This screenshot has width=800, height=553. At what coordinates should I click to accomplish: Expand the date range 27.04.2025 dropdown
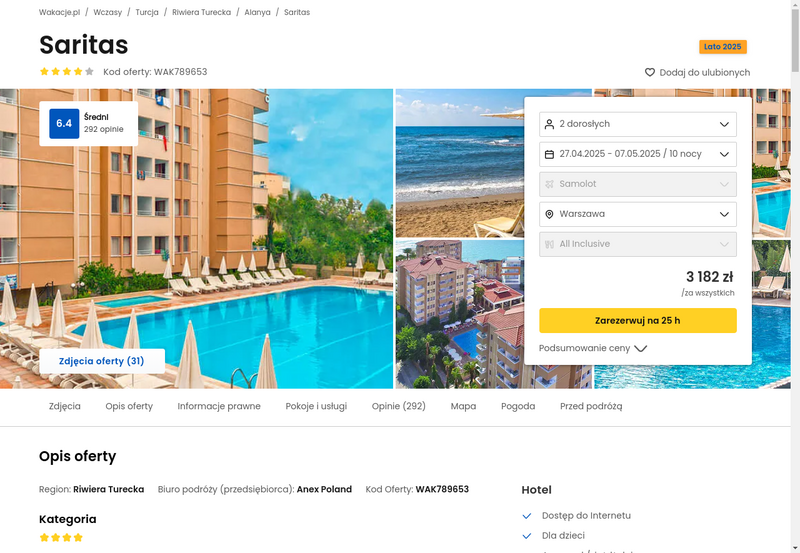(x=638, y=154)
